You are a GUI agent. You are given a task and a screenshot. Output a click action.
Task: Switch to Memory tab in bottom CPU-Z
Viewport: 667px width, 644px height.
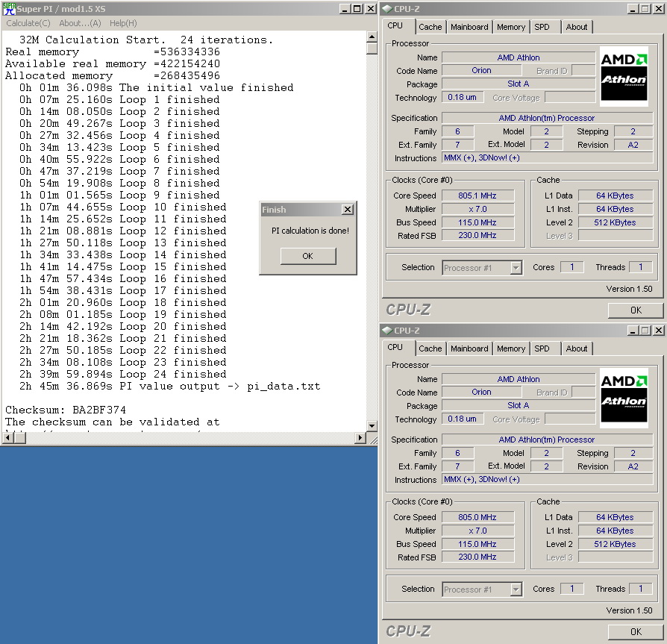click(x=511, y=348)
